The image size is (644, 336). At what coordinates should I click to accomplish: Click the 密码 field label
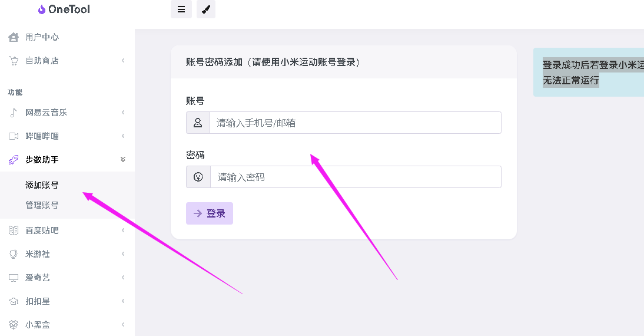(195, 155)
